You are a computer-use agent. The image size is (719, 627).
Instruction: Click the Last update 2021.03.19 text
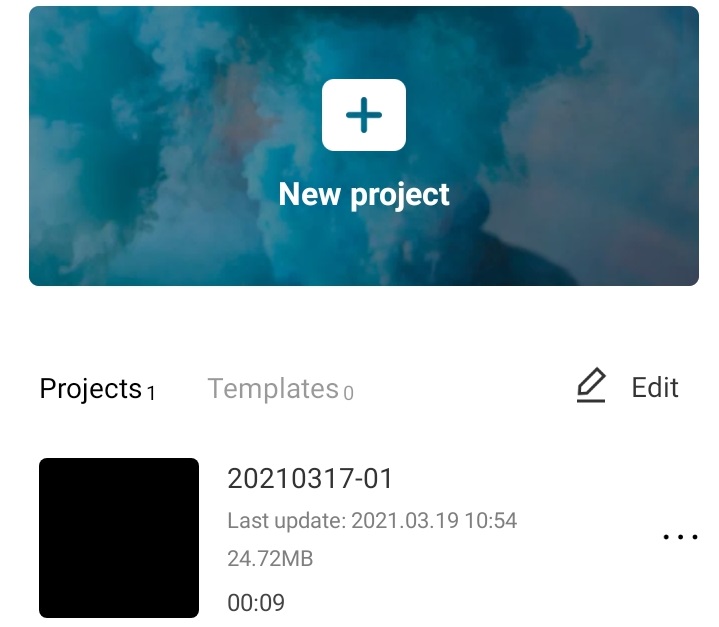pyautogui.click(x=372, y=521)
